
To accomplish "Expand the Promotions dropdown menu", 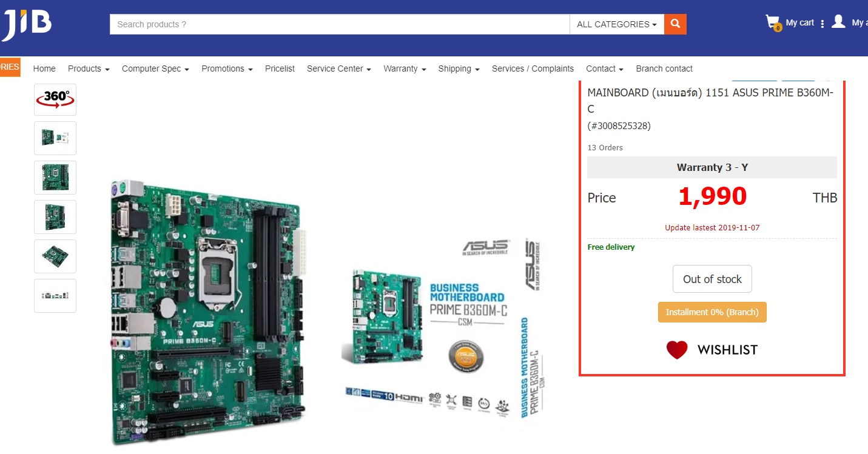I will (x=227, y=68).
